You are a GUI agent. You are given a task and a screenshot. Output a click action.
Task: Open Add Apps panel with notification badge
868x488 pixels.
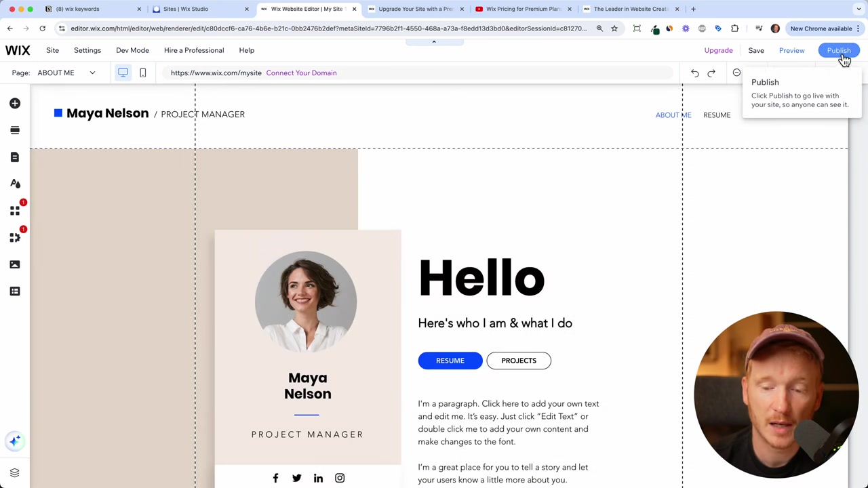coord(15,211)
